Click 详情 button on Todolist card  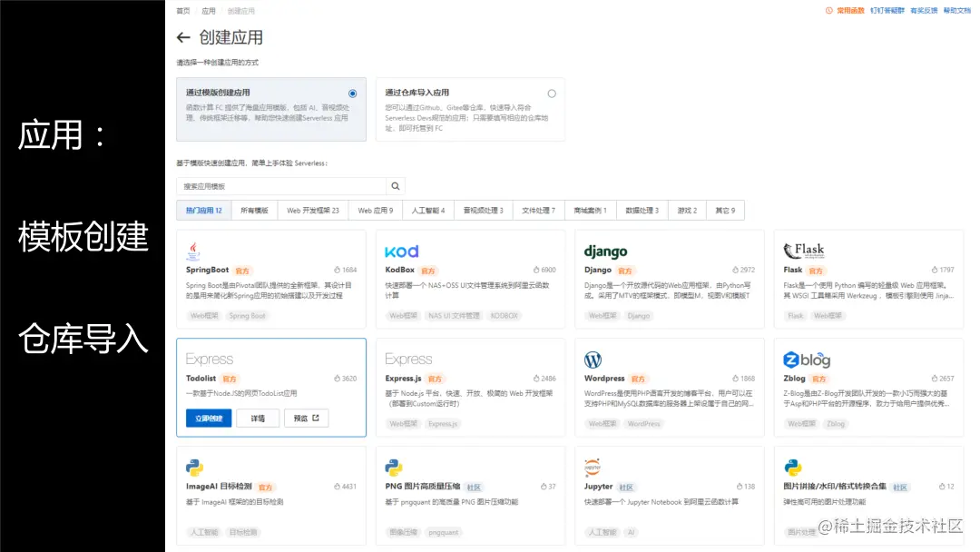coord(258,419)
